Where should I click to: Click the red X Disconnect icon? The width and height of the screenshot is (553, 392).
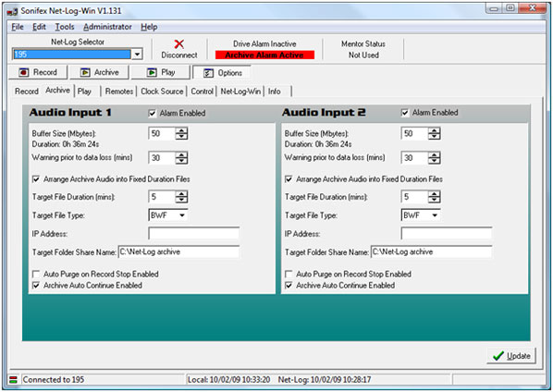point(179,44)
